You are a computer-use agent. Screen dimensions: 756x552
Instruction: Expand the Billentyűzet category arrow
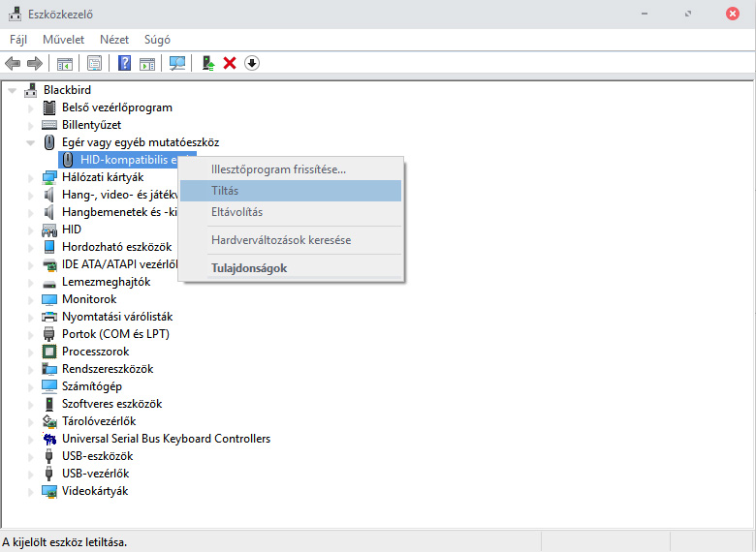(30, 125)
